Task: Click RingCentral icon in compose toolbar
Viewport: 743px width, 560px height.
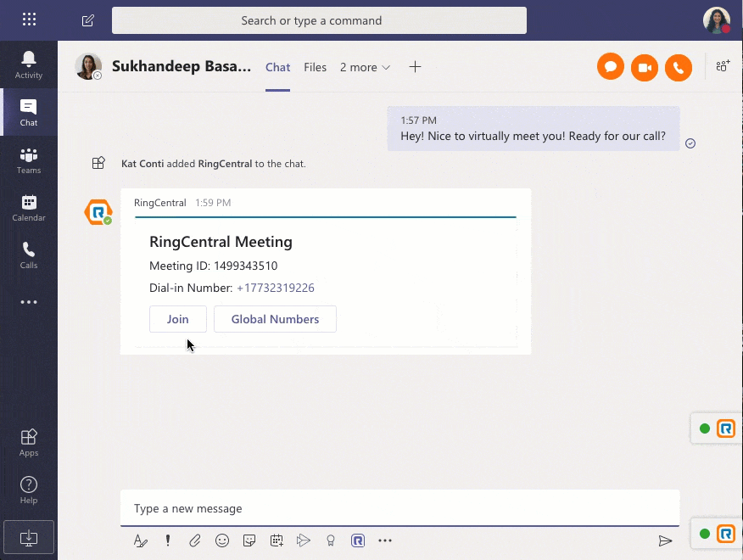Action: point(358,540)
